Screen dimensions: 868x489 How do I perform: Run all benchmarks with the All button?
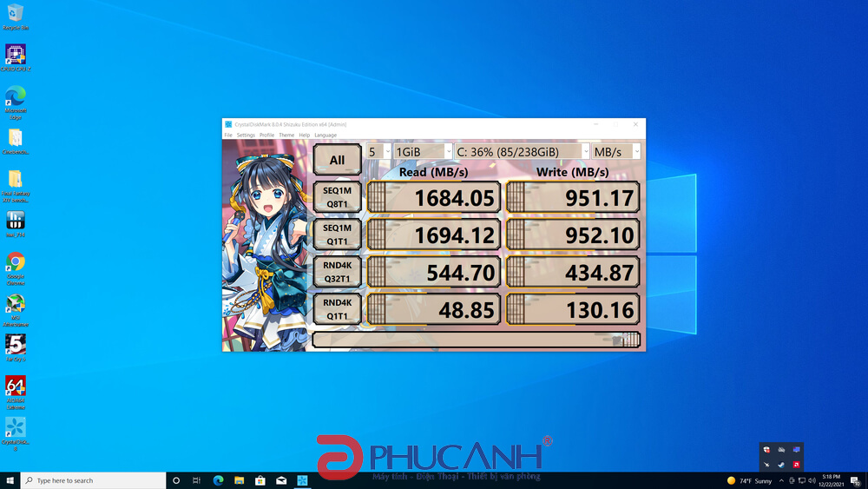(337, 160)
